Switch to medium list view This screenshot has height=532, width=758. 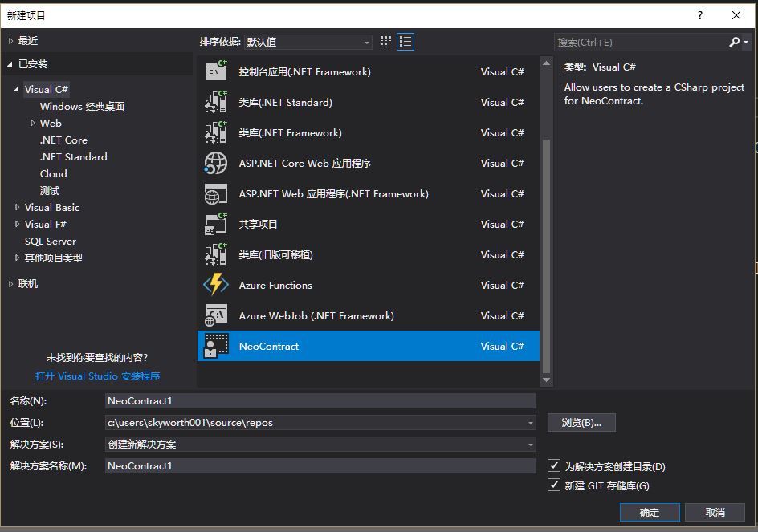405,42
